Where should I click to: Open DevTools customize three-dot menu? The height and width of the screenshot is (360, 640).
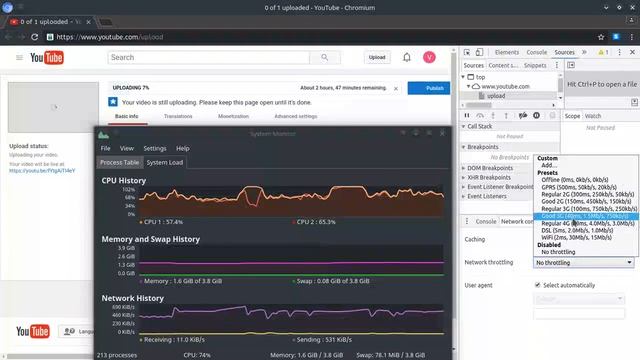(619, 52)
